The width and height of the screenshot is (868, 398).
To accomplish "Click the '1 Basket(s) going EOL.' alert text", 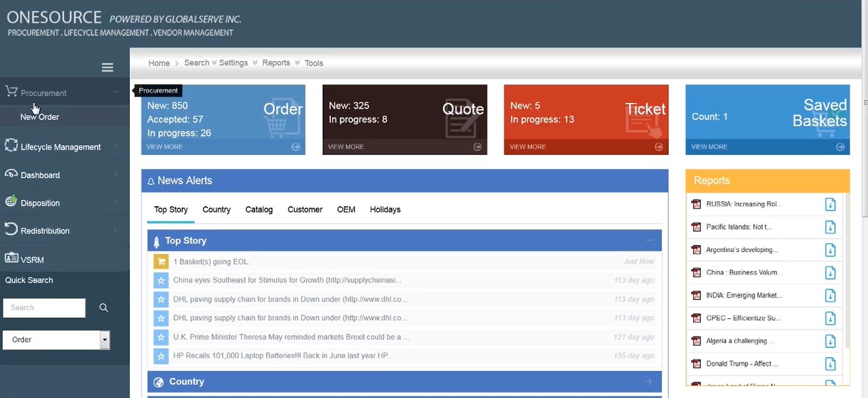I will coord(212,262).
